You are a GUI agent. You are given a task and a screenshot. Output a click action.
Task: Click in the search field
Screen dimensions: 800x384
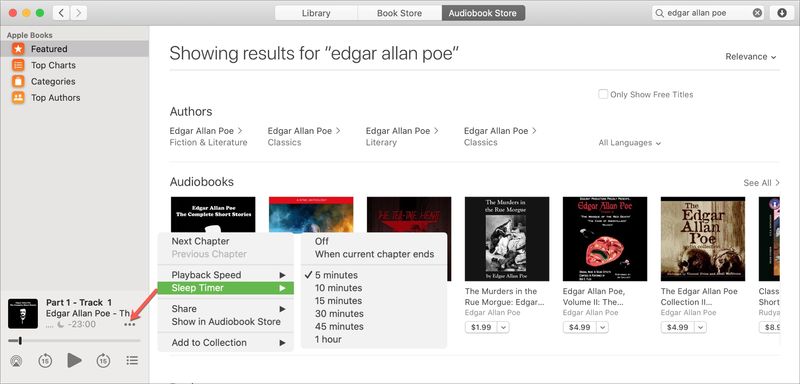pyautogui.click(x=709, y=13)
